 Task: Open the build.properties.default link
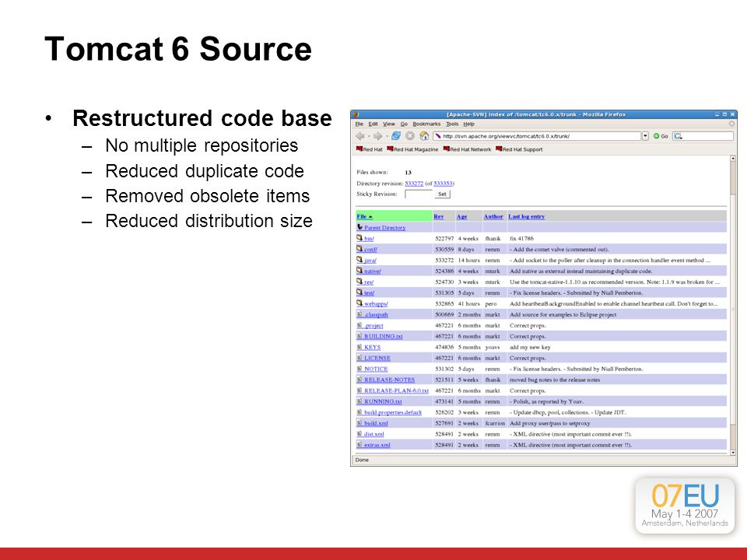pos(392,412)
